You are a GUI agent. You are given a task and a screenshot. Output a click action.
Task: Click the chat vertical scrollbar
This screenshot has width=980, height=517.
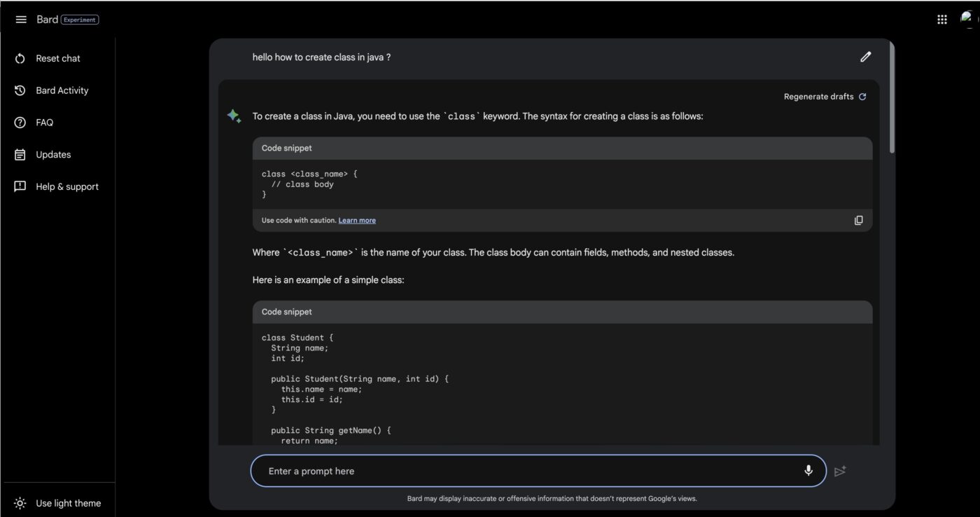891,98
